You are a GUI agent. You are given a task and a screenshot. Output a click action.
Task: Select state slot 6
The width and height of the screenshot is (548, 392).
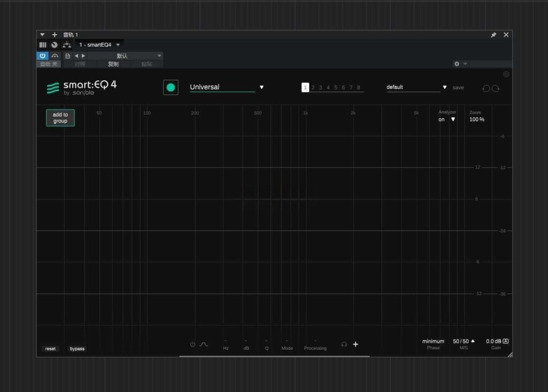[x=344, y=87]
